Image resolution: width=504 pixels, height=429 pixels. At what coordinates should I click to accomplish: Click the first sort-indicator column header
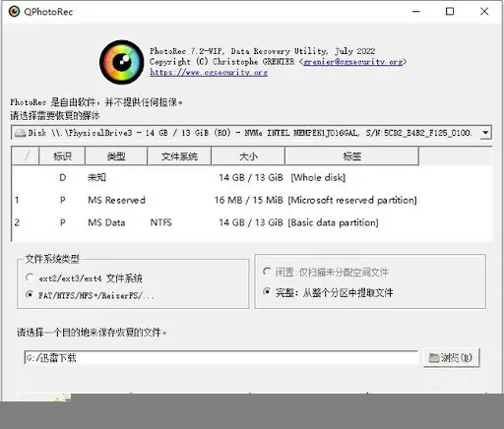tap(26, 156)
